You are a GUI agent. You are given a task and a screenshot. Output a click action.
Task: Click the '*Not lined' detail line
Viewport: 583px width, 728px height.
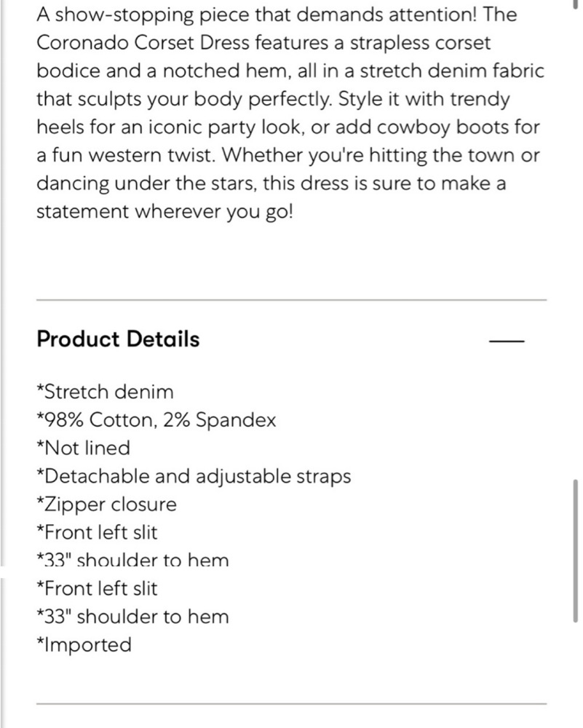[x=83, y=448]
